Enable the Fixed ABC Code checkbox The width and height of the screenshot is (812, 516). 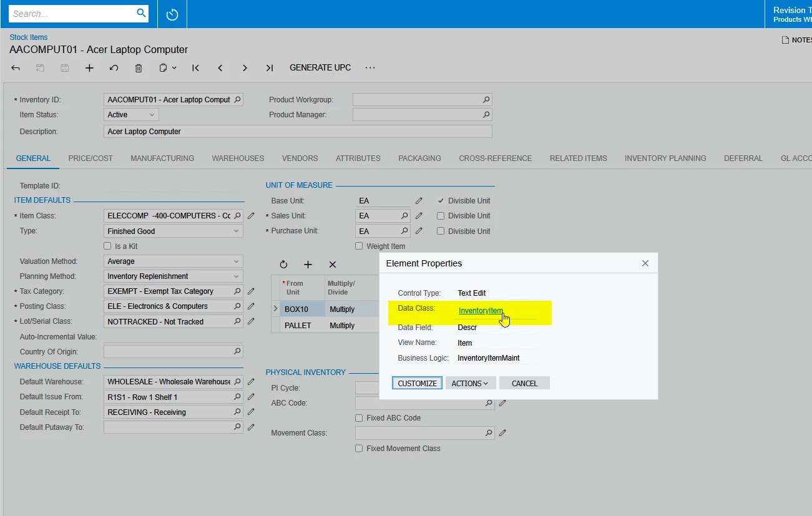pyautogui.click(x=359, y=418)
